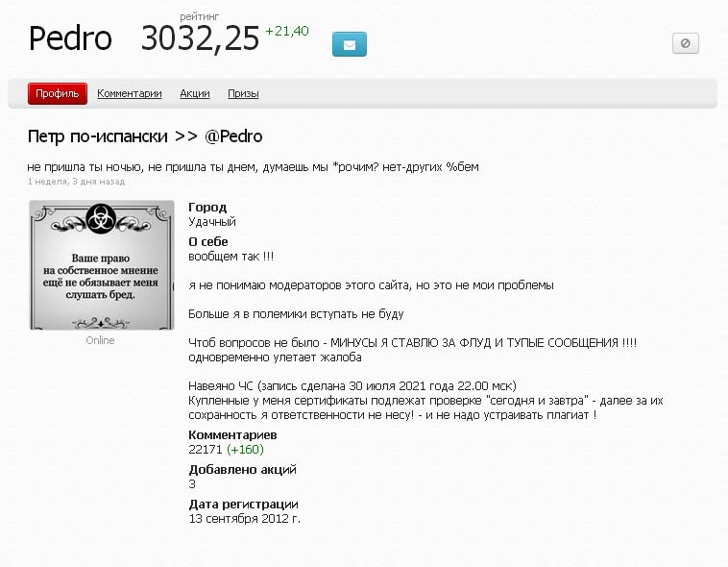
Task: Click the rating value 3032,25
Action: click(x=200, y=38)
